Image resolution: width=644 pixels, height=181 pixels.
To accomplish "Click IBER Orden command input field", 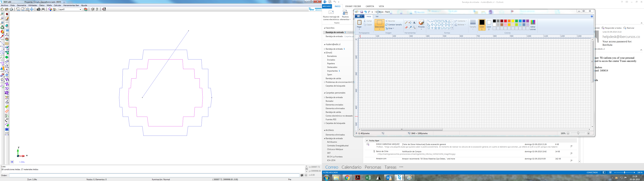I will [154, 175].
